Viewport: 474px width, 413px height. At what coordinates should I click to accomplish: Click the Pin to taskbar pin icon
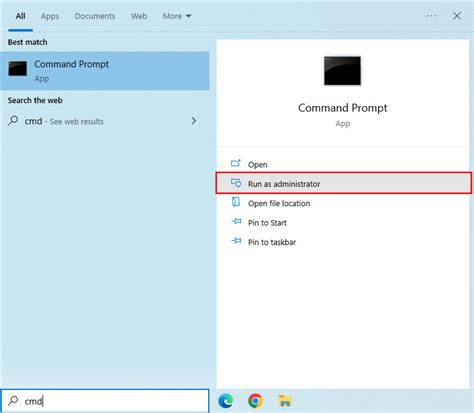(x=236, y=241)
